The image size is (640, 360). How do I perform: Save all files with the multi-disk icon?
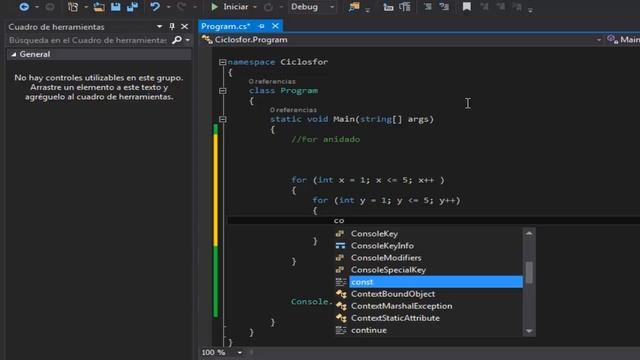(x=132, y=7)
